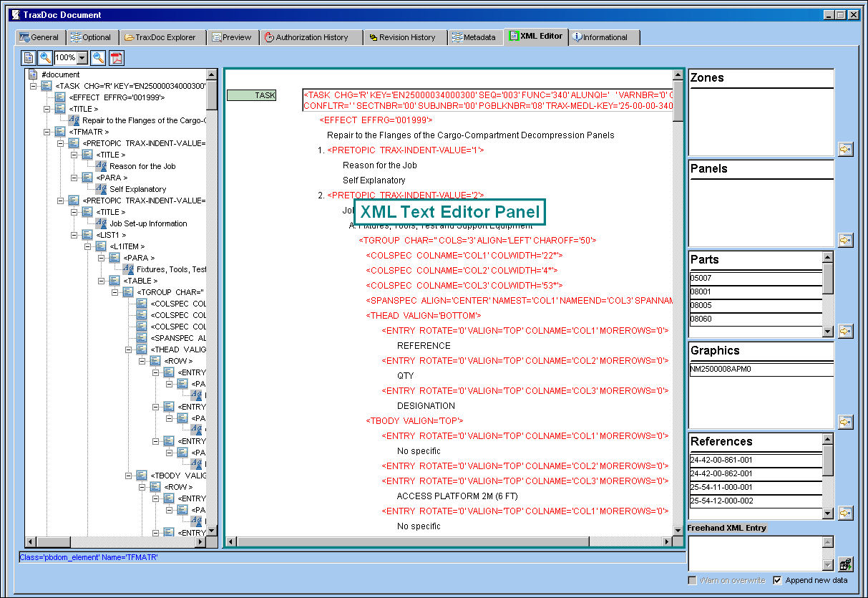Screen dimensions: 868x598
Task: Click the XML editor horizontal scrollbar
Action: click(449, 541)
